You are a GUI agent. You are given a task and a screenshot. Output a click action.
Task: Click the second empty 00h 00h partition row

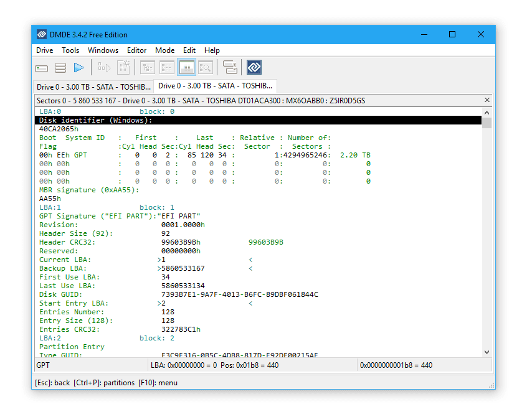(204, 173)
